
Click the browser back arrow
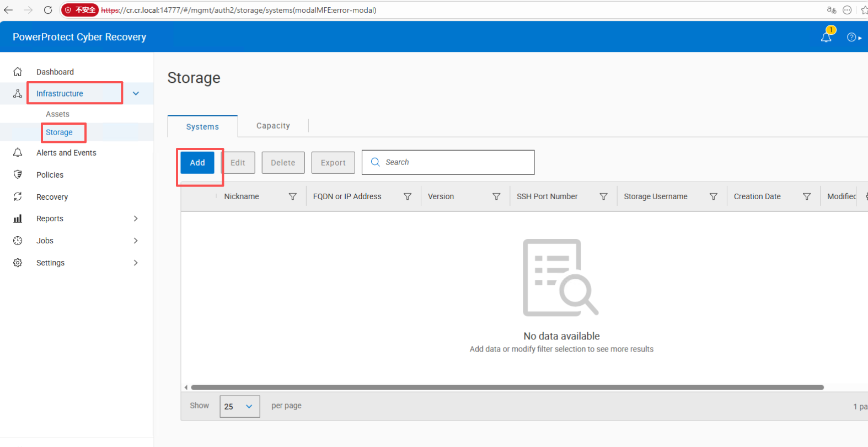pyautogui.click(x=8, y=10)
